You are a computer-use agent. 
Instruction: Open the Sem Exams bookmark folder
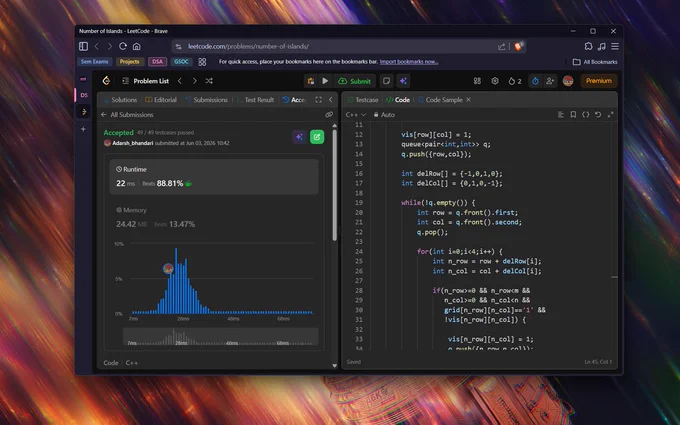95,62
